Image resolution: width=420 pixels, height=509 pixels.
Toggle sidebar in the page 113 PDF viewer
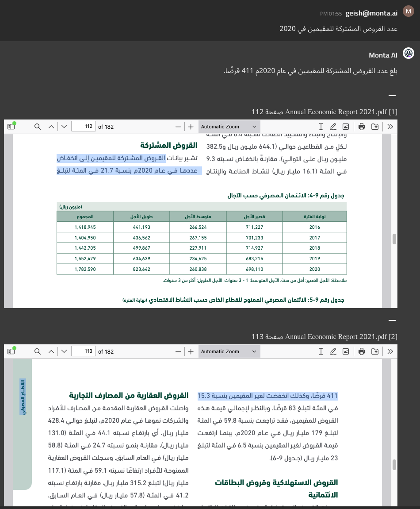pos(11,351)
